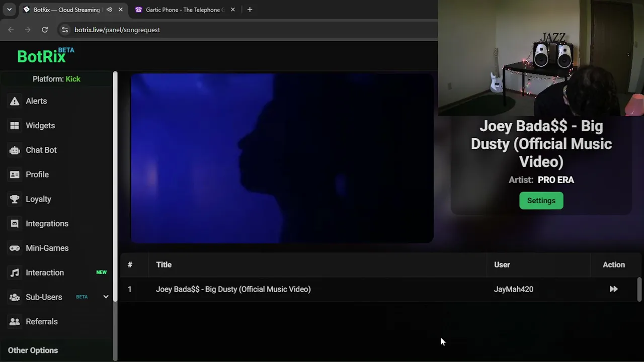Click the Widgets grid icon in sidebar
This screenshot has width=644, height=362.
coord(15,126)
